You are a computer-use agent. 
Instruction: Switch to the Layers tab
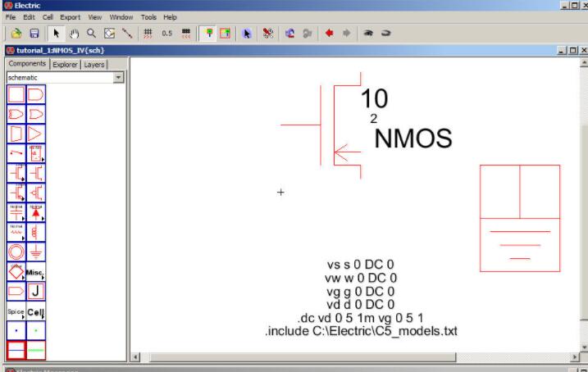[93, 64]
